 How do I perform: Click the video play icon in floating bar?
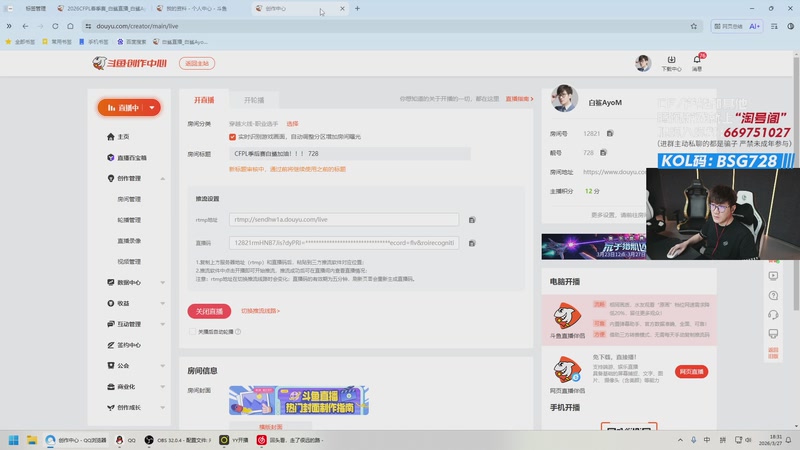click(x=773, y=276)
